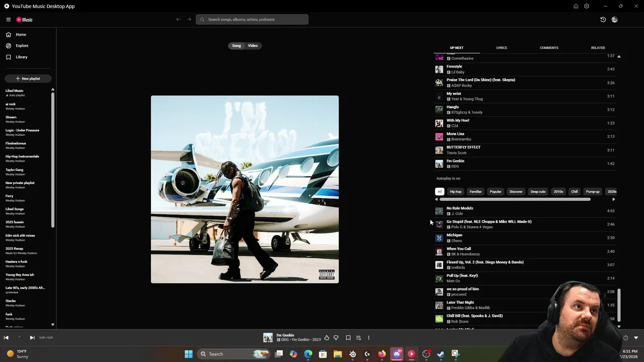Open the Comments tab
The width and height of the screenshot is (644, 362).
coord(549,48)
